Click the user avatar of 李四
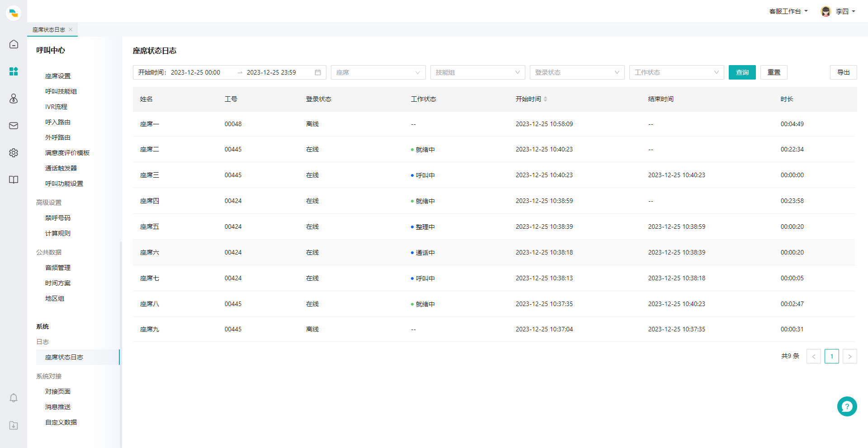The width and height of the screenshot is (868, 448). coord(826,11)
